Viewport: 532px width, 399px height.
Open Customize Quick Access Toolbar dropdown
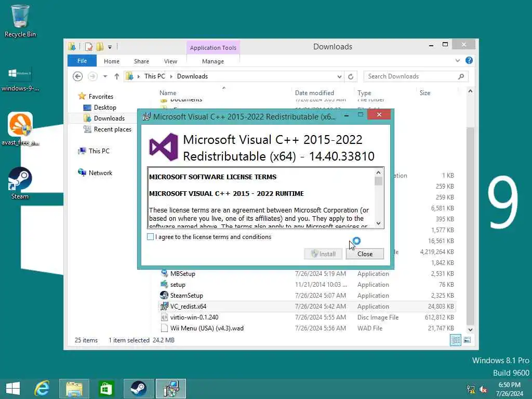point(110,47)
